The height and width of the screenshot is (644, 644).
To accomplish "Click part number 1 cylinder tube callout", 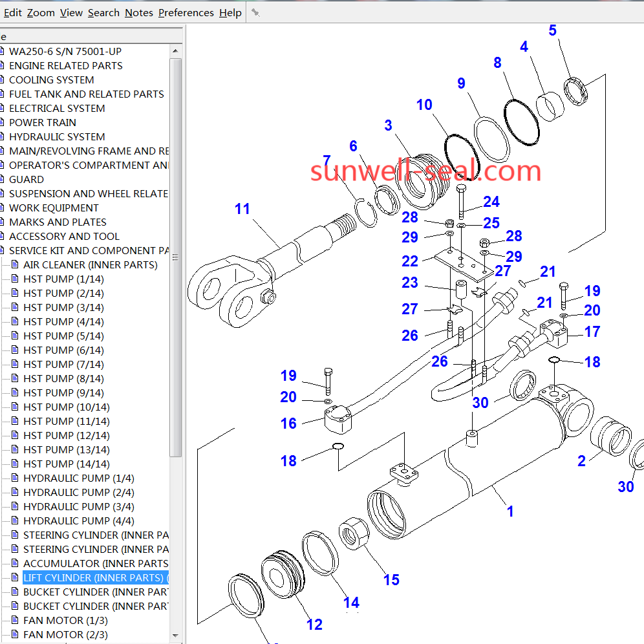I will click(x=510, y=511).
